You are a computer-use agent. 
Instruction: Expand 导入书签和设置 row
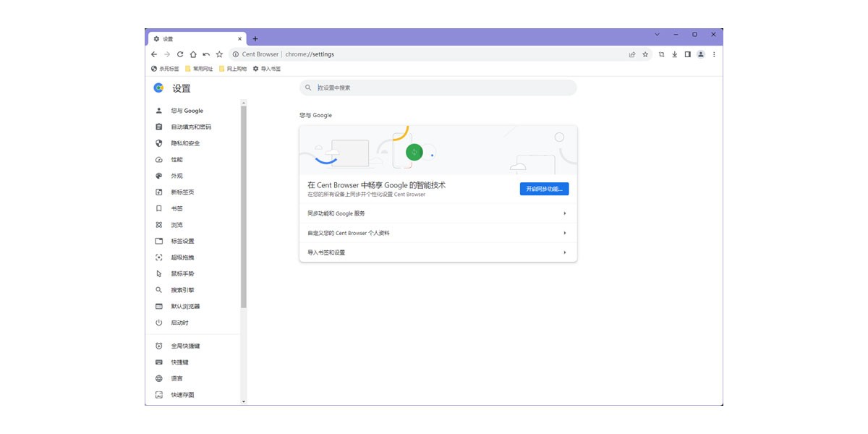pos(438,252)
